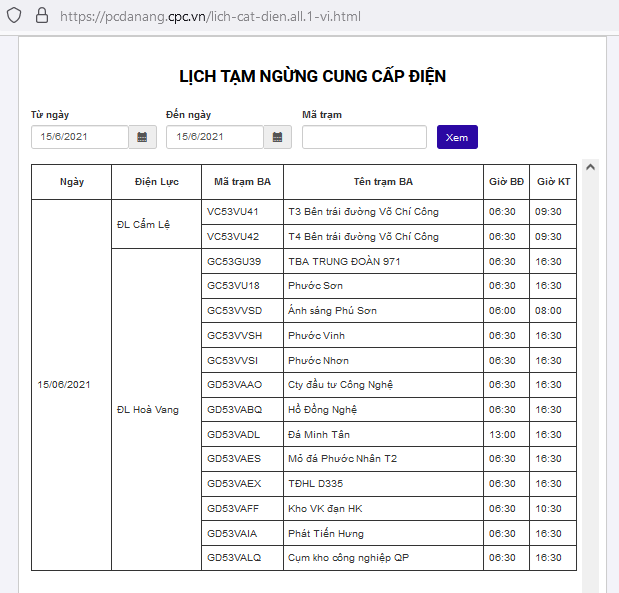
Task: Select station code GD53VADL
Action: coord(233,435)
